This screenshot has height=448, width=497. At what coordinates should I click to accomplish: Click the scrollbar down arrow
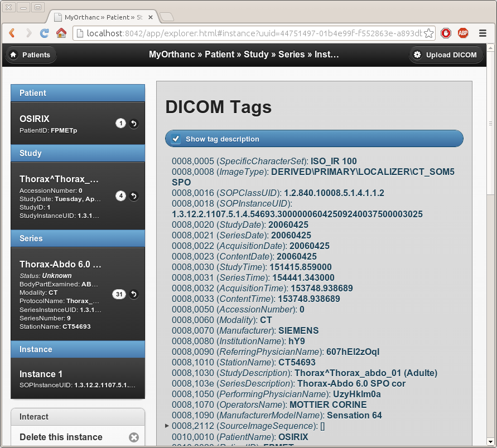(490, 441)
